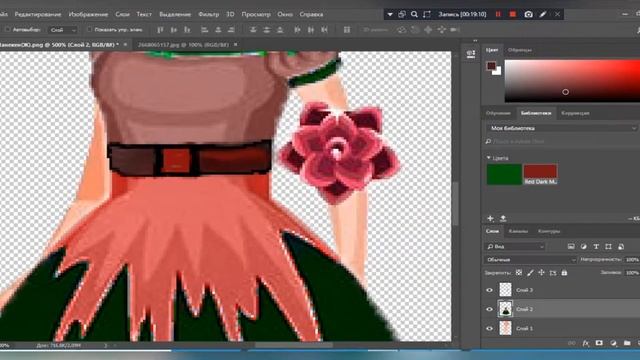Click the recorder window-copy icon
640x360 pixels.
pyautogui.click(x=402, y=14)
